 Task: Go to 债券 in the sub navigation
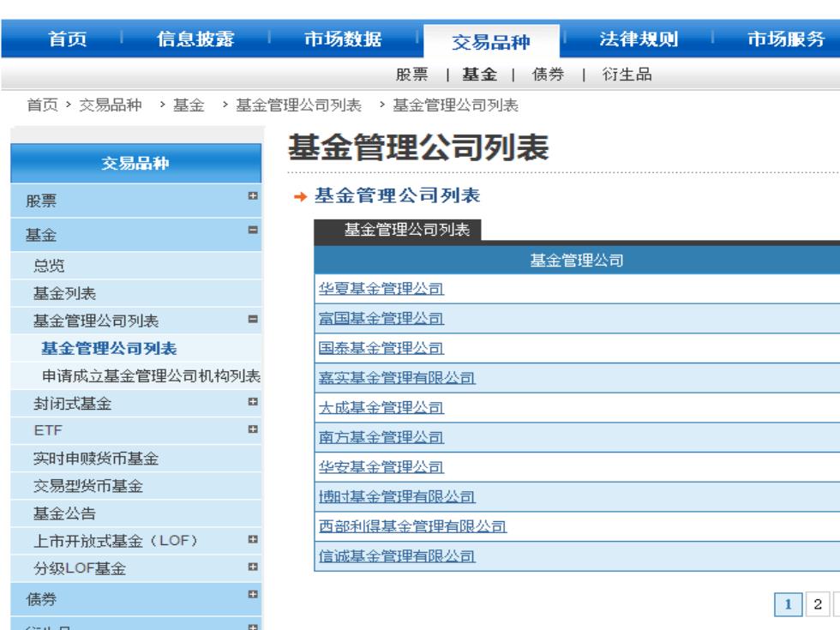(x=548, y=75)
